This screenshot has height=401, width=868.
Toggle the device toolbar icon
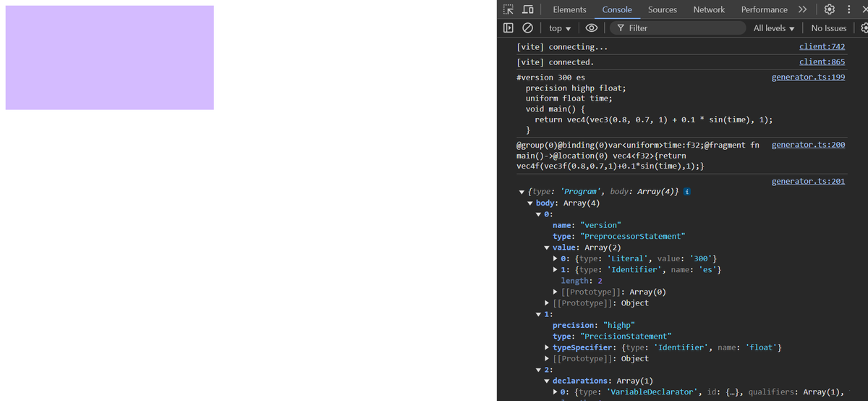click(x=528, y=9)
